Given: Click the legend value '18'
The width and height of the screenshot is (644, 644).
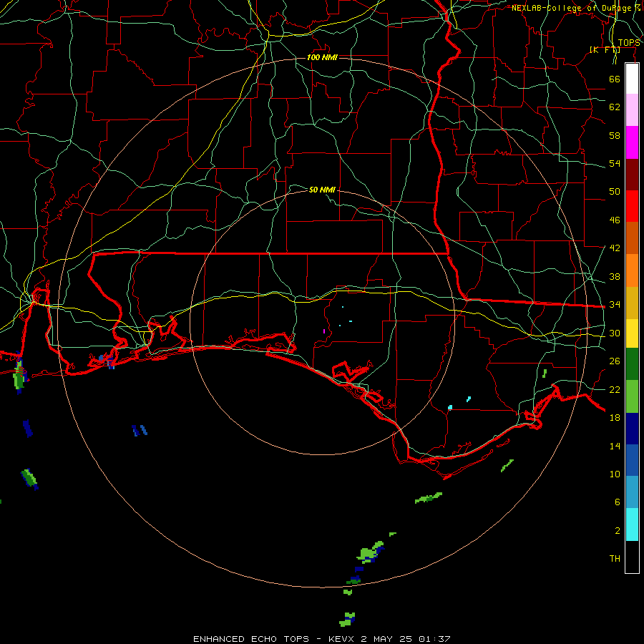Looking at the screenshot, I should pos(615,418).
